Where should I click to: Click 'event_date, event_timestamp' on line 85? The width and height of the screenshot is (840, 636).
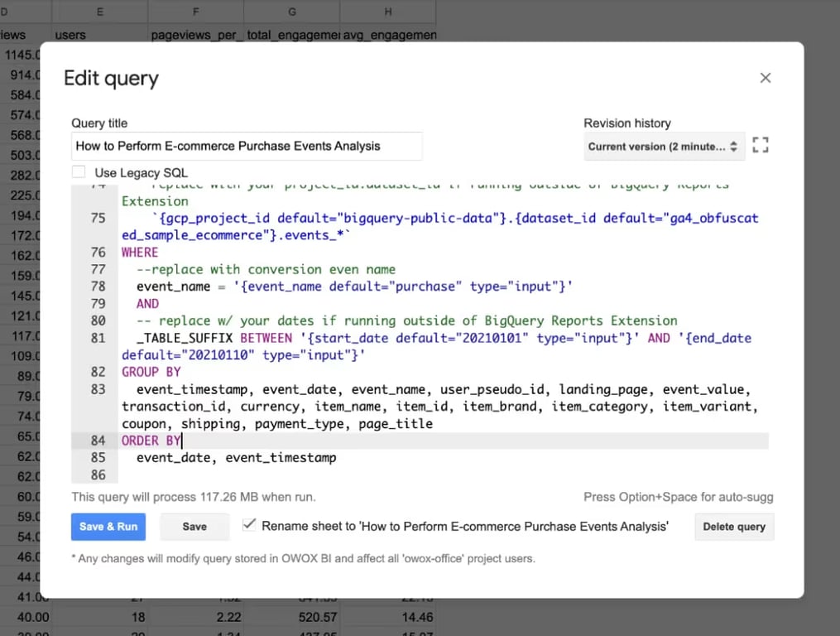pos(236,457)
